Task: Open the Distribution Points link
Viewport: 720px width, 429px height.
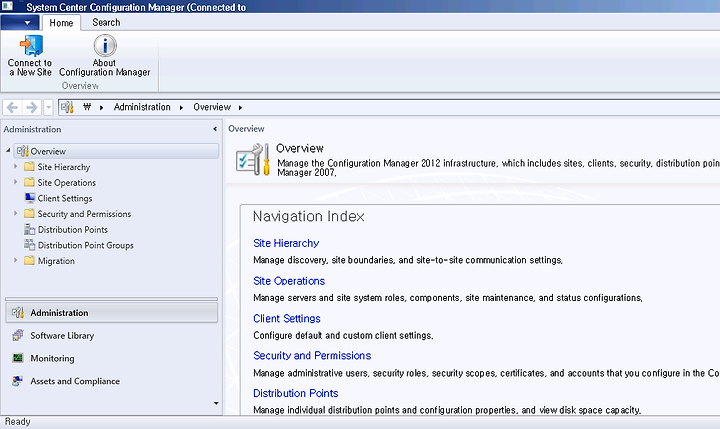Action: click(x=295, y=393)
